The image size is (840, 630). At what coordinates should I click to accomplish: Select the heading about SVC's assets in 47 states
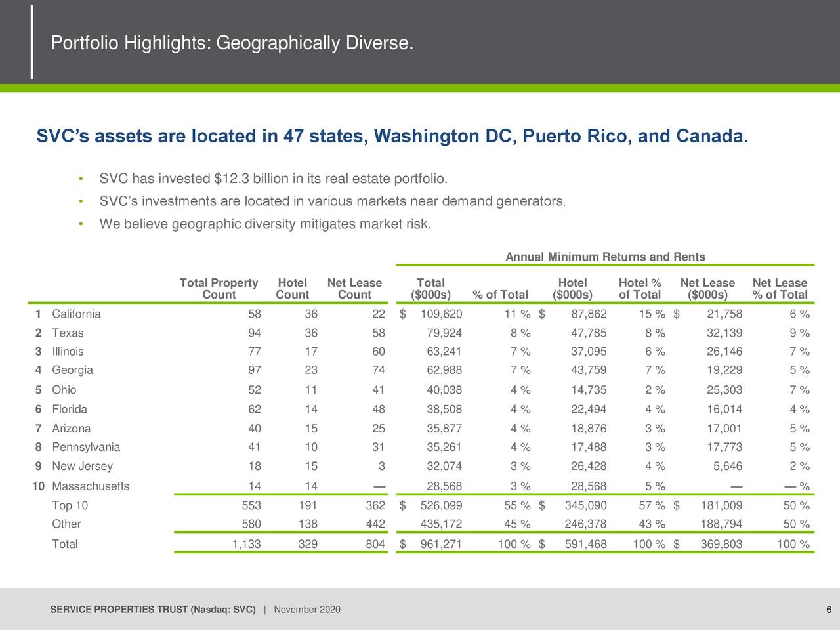point(392,136)
